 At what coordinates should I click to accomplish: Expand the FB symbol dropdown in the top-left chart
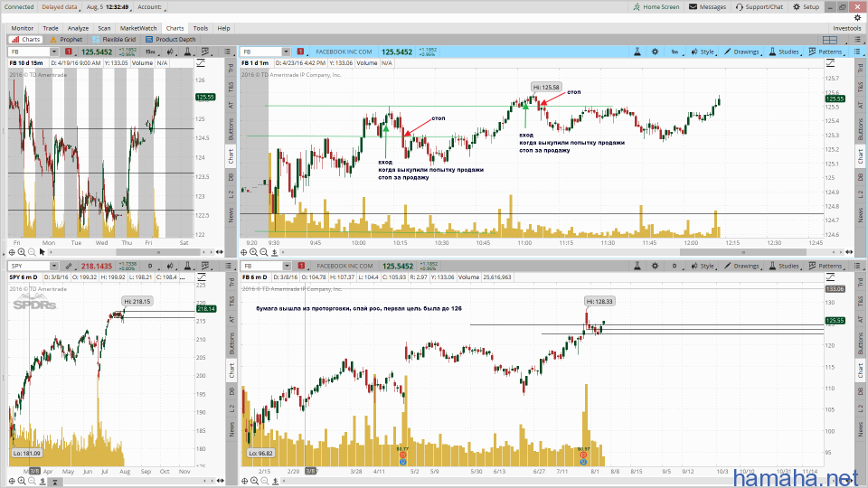tap(53, 52)
